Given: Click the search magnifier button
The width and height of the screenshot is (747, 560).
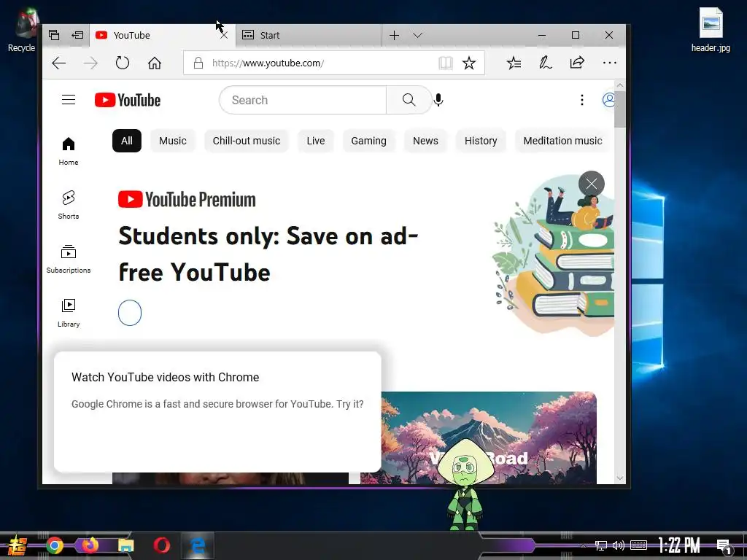Looking at the screenshot, I should (409, 100).
